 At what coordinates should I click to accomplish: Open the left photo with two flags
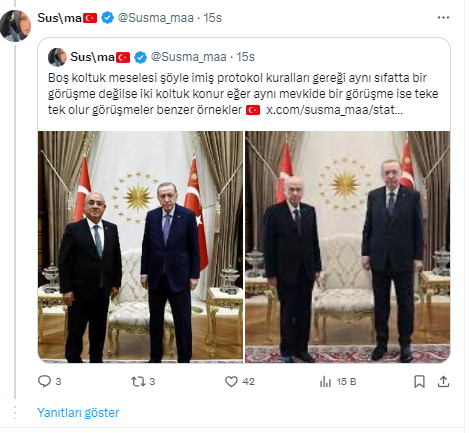[x=140, y=247]
